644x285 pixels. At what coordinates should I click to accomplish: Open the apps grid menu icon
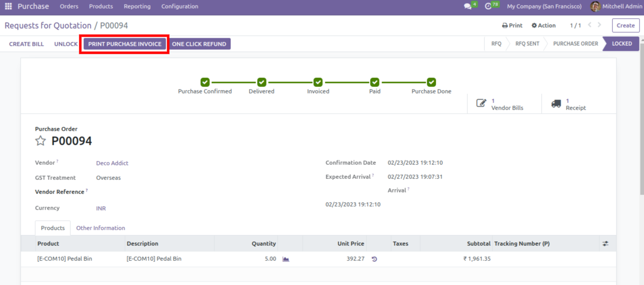[8, 7]
